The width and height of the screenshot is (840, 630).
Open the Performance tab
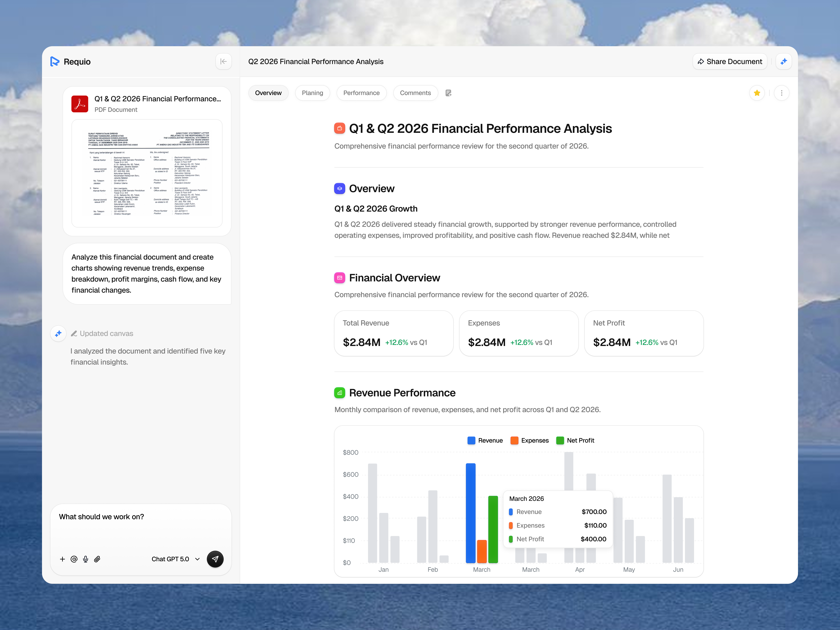pyautogui.click(x=361, y=93)
